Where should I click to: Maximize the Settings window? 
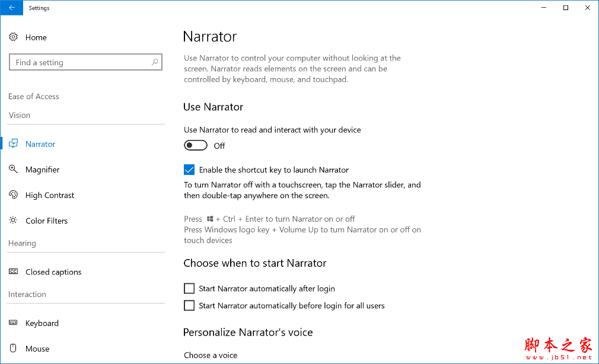point(566,8)
